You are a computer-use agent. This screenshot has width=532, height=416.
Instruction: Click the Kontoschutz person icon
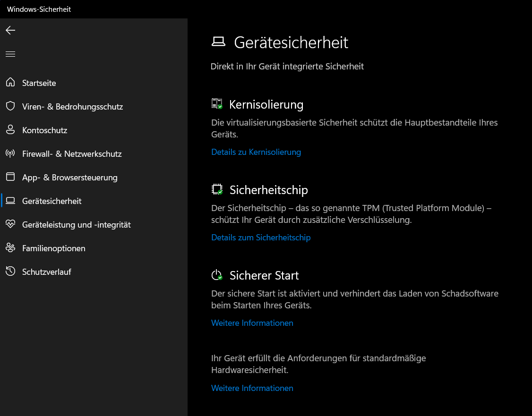coord(10,130)
